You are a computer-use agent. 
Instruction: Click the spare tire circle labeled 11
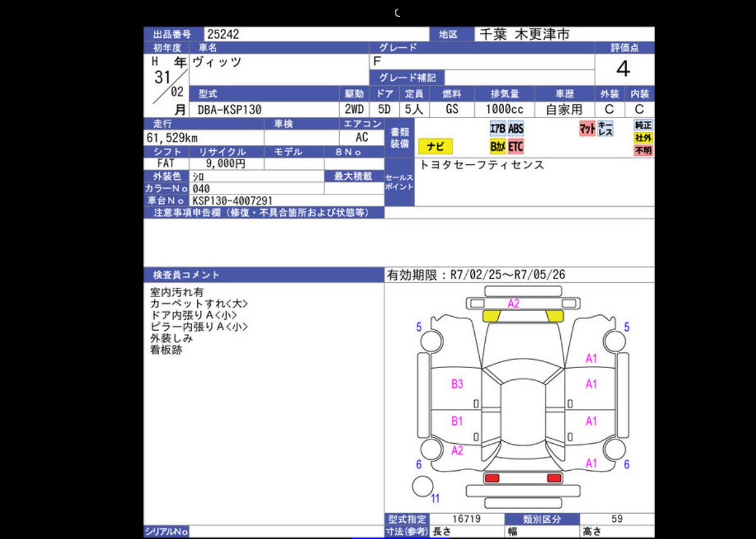[x=423, y=486]
